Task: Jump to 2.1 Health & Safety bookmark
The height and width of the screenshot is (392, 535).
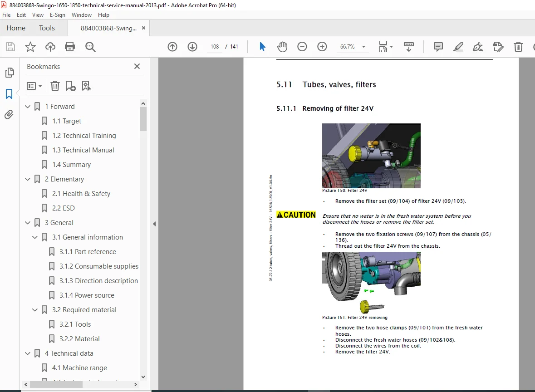Action: pyautogui.click(x=81, y=194)
